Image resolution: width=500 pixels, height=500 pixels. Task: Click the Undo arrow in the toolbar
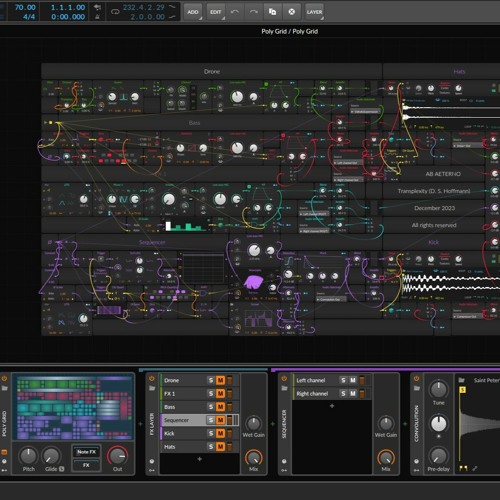pyautogui.click(x=235, y=12)
